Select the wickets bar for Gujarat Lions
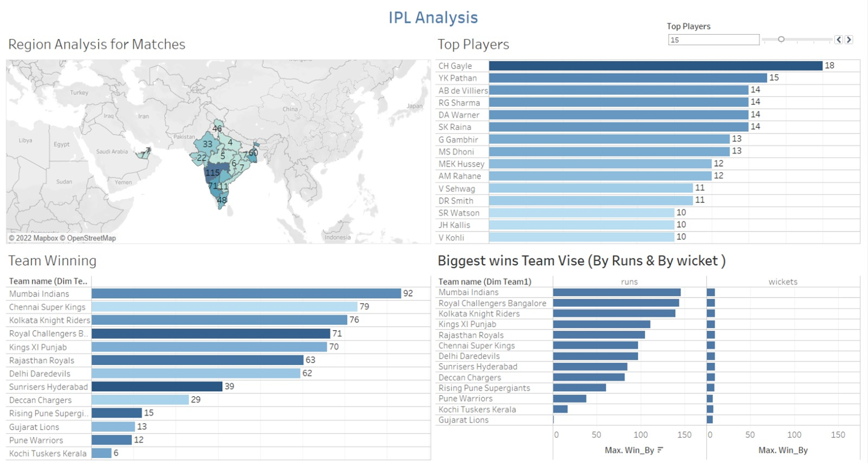 (x=710, y=420)
